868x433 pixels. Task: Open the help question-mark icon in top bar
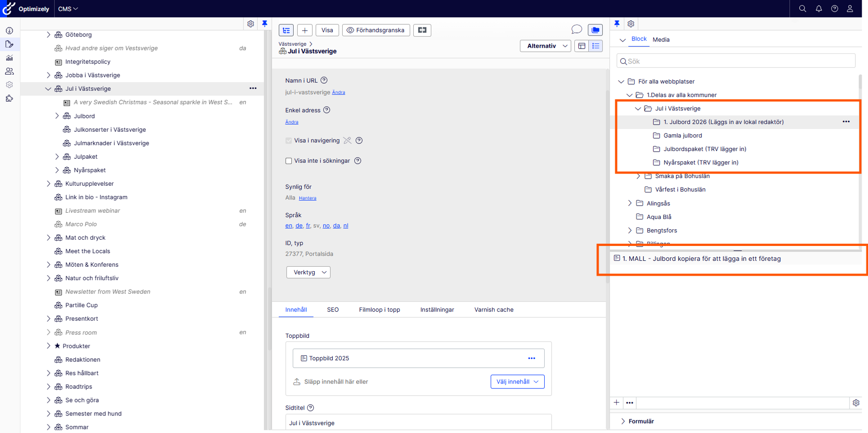point(834,9)
